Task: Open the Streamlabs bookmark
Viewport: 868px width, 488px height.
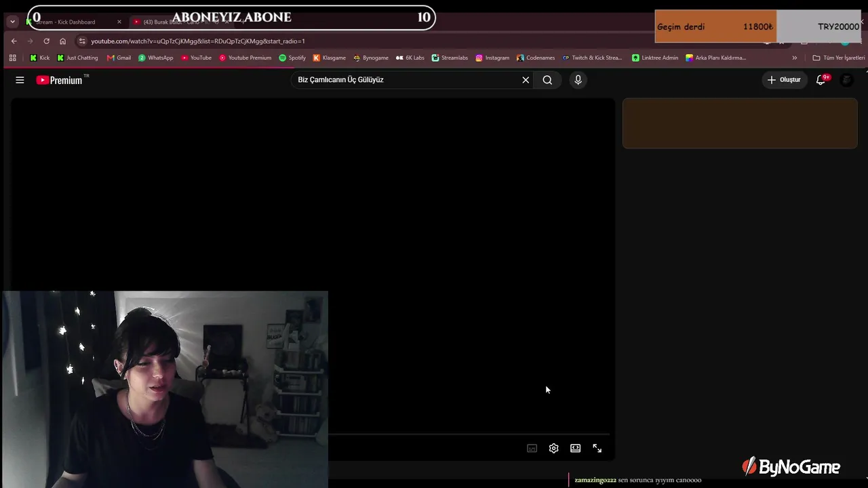Action: (x=450, y=58)
